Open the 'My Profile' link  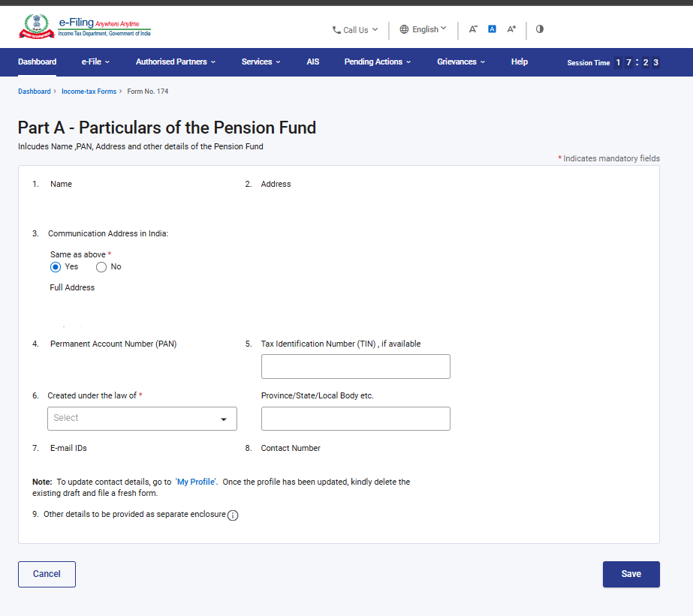point(196,482)
